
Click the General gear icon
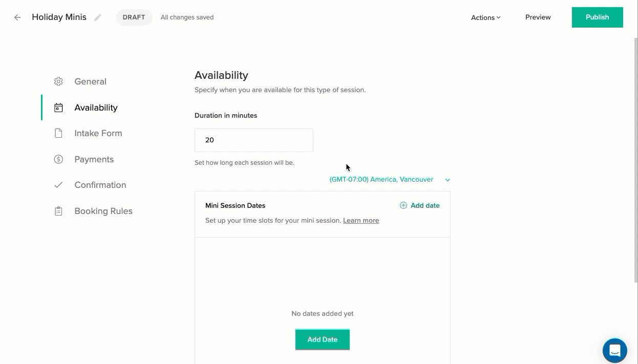click(58, 81)
